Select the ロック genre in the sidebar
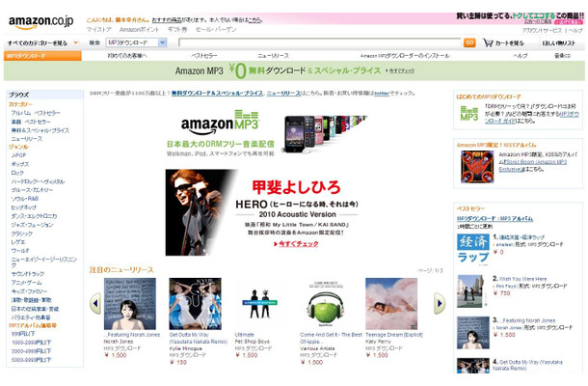The height and width of the screenshot is (386, 588). coord(17,173)
